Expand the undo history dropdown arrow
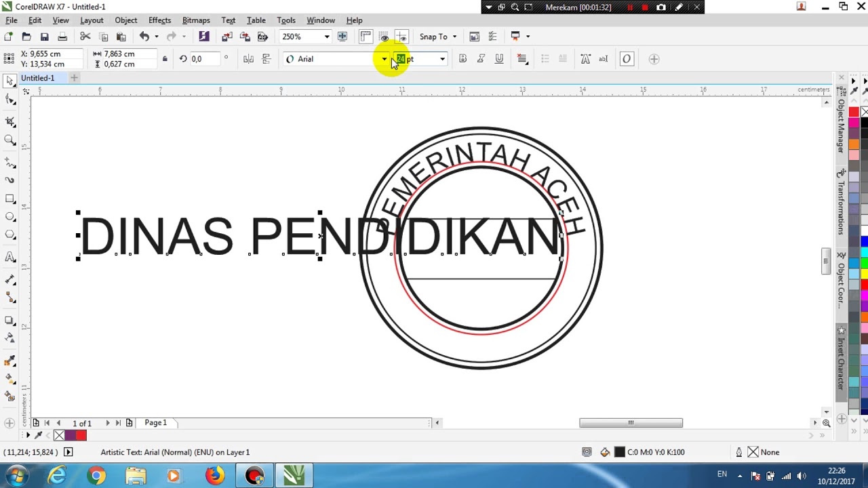868x488 pixels. click(157, 37)
